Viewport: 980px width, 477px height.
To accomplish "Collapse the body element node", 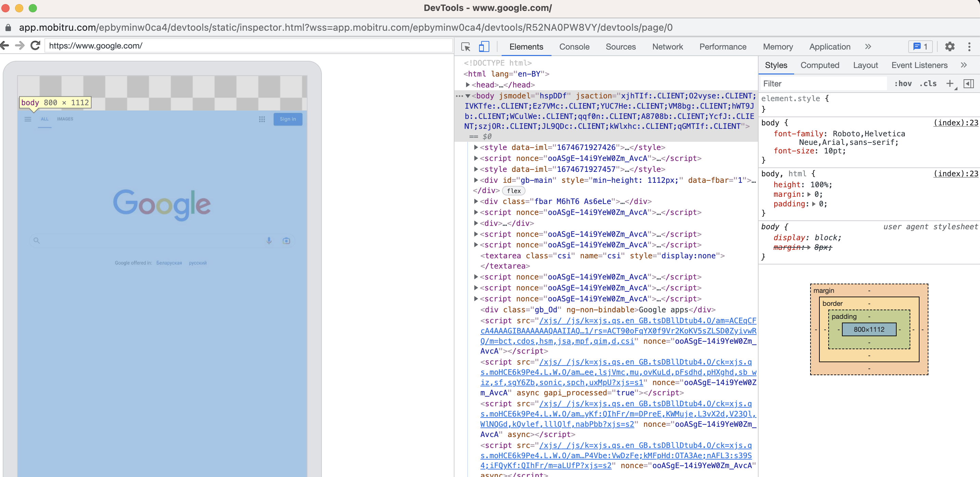I will pyautogui.click(x=467, y=96).
